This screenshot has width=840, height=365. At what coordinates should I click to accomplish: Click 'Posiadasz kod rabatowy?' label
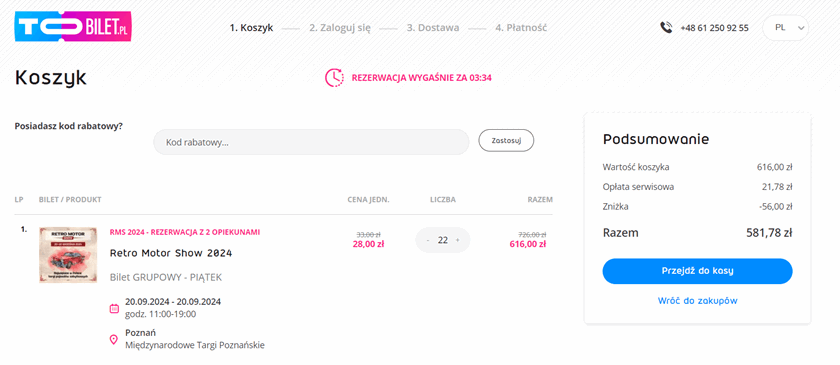69,126
